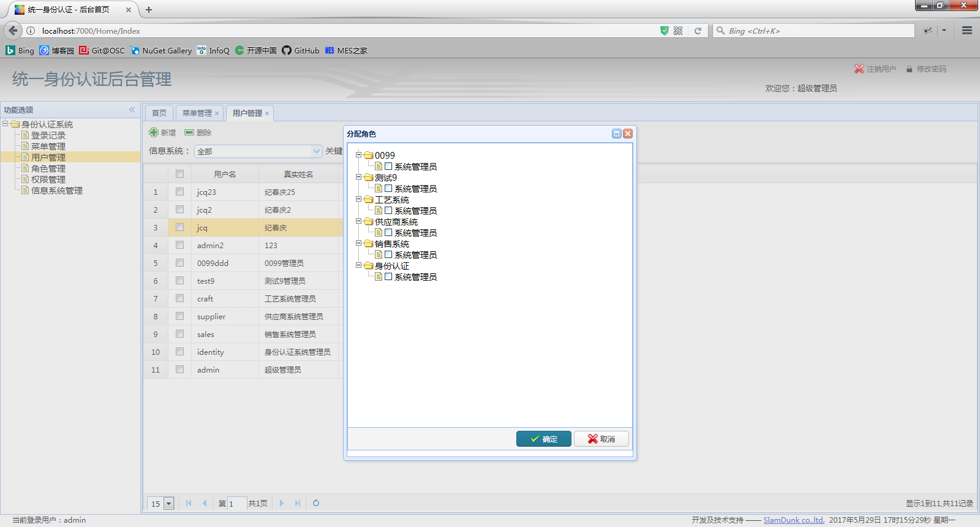
Task: Open the browser hamburger menu
Action: (967, 30)
